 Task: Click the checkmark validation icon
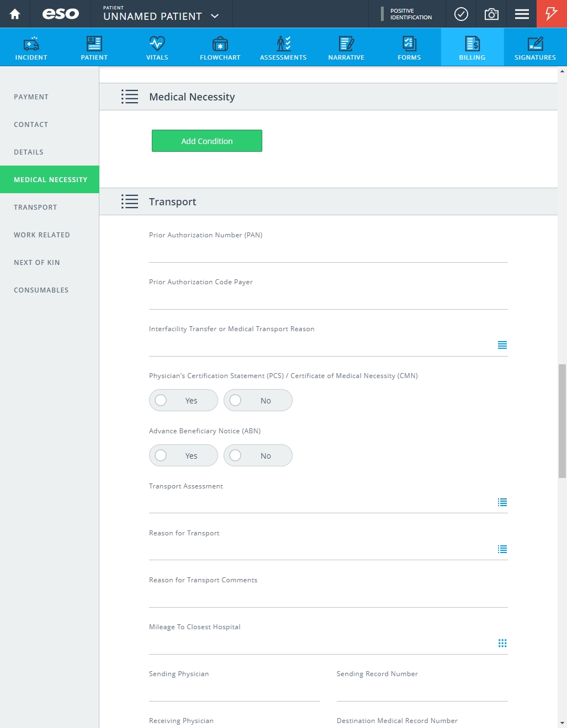point(461,14)
